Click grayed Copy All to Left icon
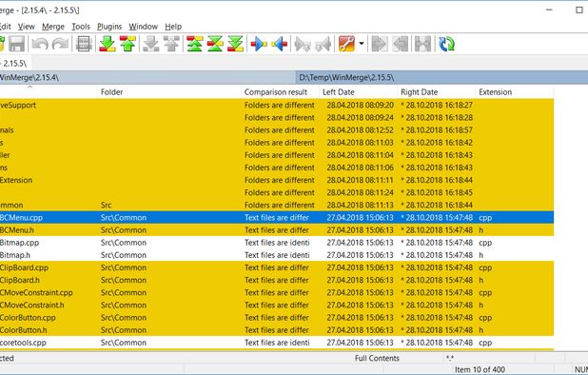The image size is (588, 375). 401,44
